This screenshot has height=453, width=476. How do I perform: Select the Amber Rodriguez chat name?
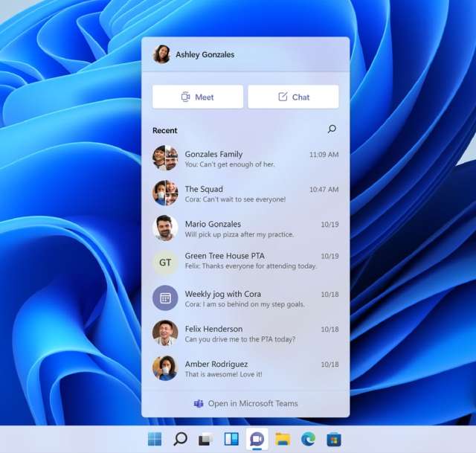pos(216,364)
